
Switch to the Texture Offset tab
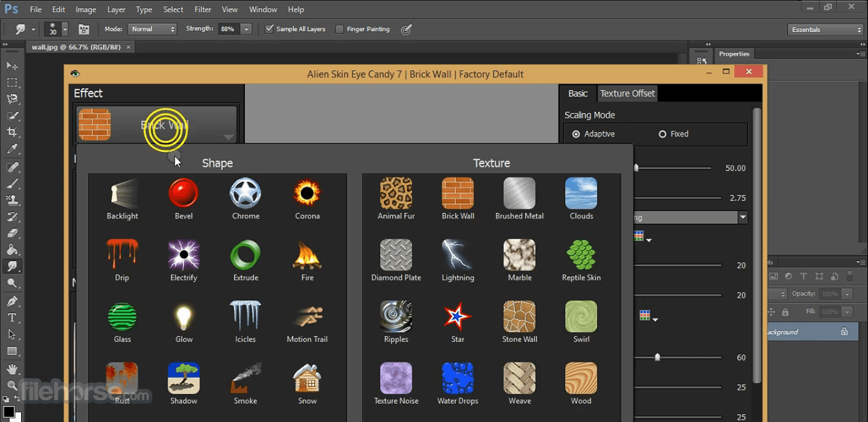(627, 93)
